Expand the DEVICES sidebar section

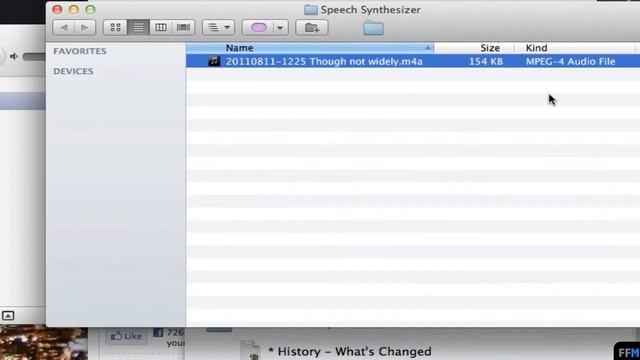click(x=73, y=71)
